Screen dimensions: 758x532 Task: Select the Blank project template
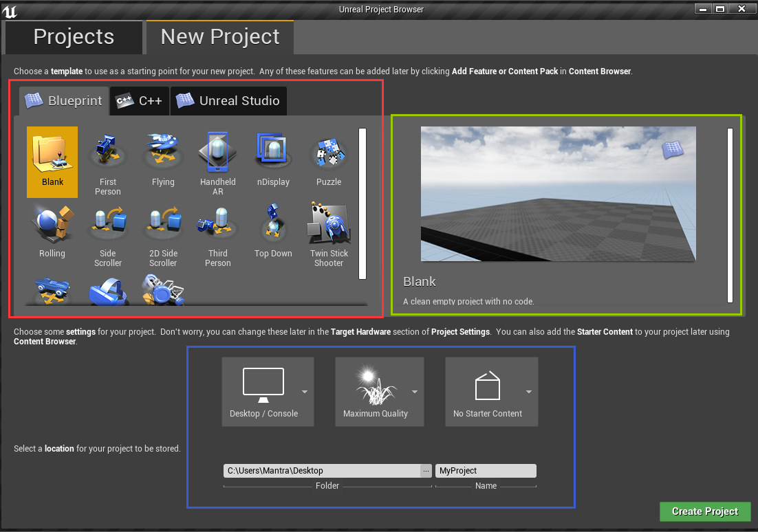pos(52,162)
